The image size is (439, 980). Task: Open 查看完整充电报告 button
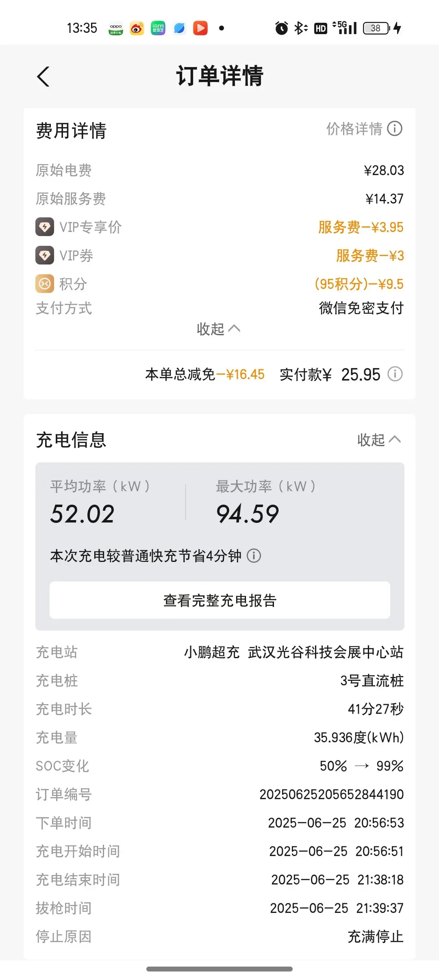tap(220, 600)
